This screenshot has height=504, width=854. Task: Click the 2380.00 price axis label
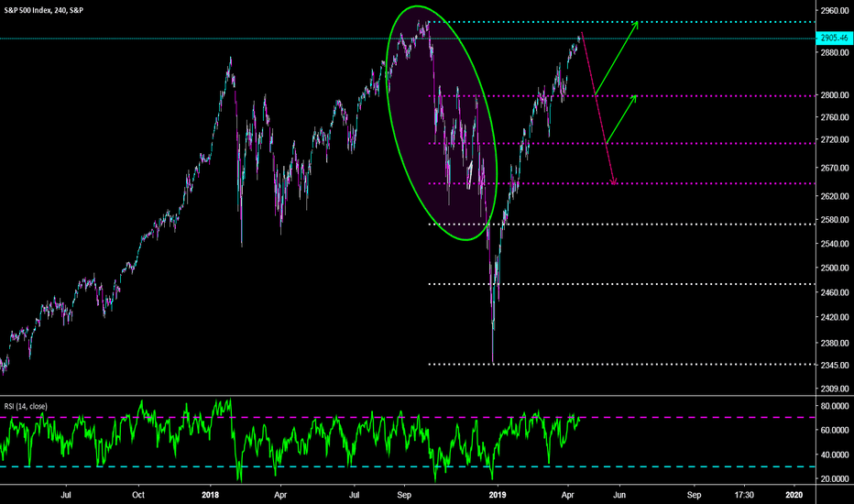[835, 344]
